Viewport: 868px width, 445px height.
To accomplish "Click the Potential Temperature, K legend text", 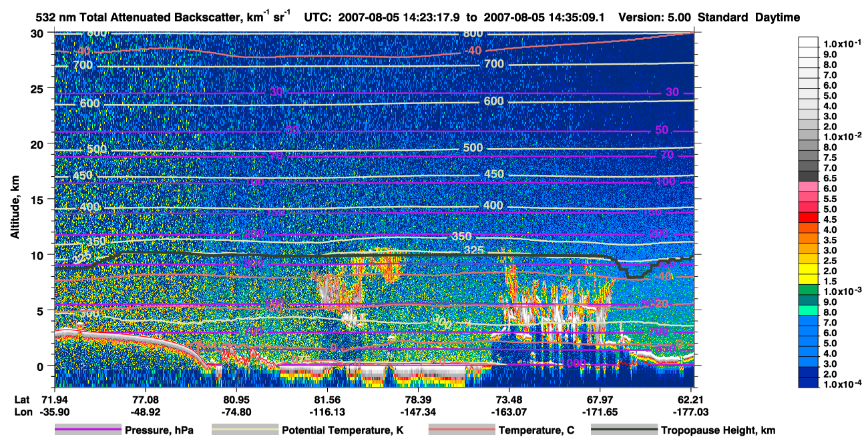I will [343, 430].
